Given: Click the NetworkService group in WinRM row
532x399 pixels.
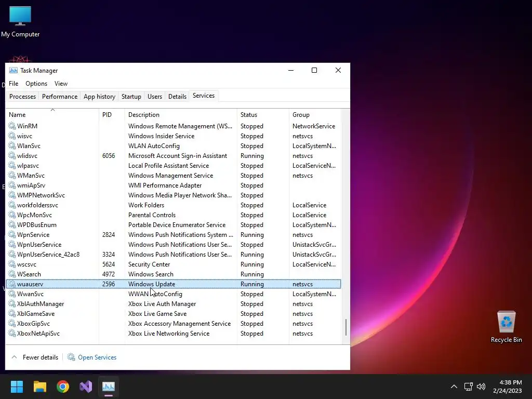Looking at the screenshot, I should pyautogui.click(x=314, y=126).
